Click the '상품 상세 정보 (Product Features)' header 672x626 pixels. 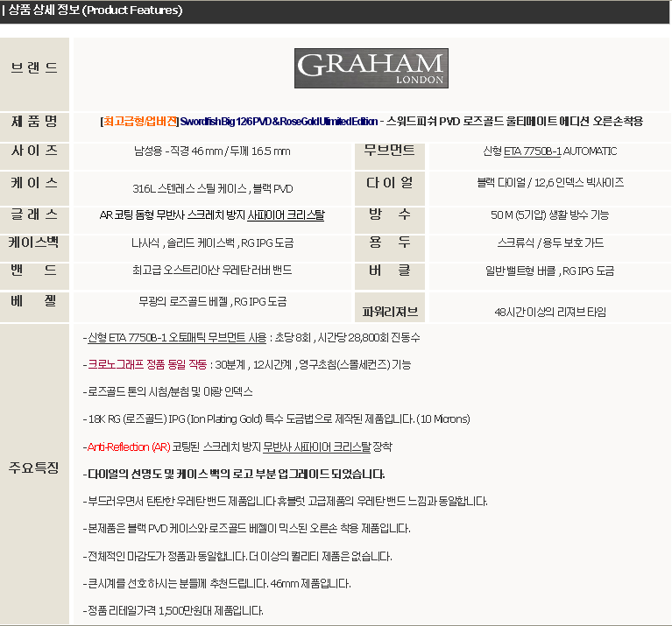tap(95, 10)
